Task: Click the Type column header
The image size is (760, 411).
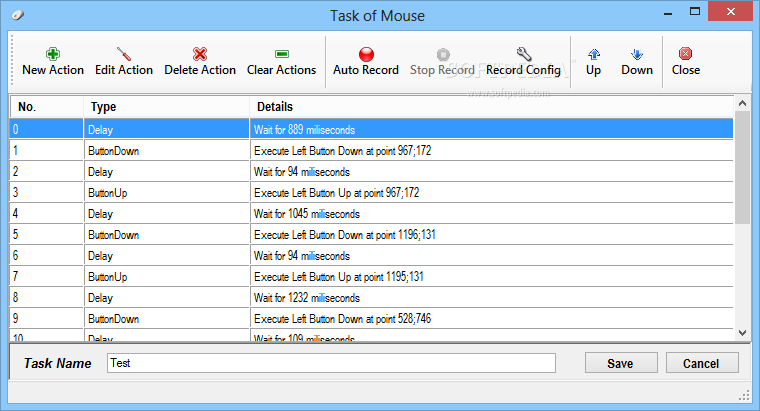Action: tap(167, 107)
